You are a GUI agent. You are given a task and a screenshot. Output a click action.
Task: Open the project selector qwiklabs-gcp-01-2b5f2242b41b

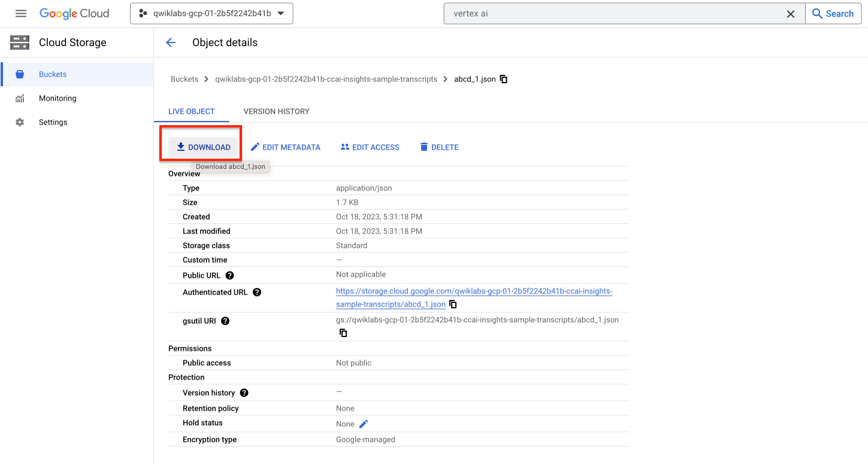tap(211, 13)
